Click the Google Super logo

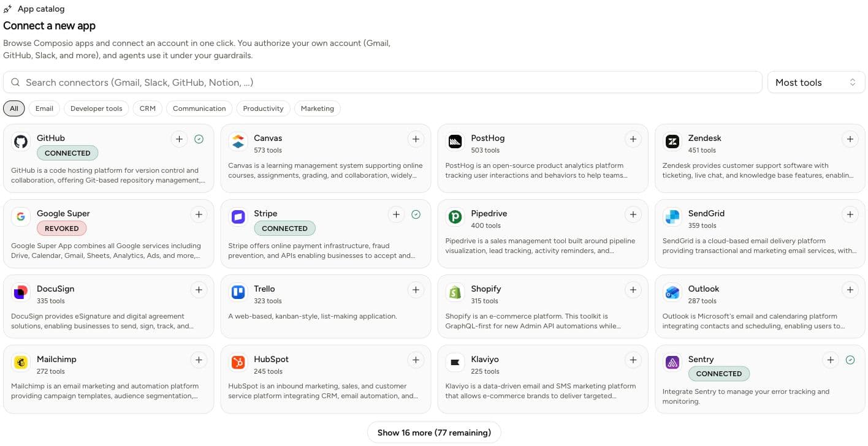[x=21, y=217]
